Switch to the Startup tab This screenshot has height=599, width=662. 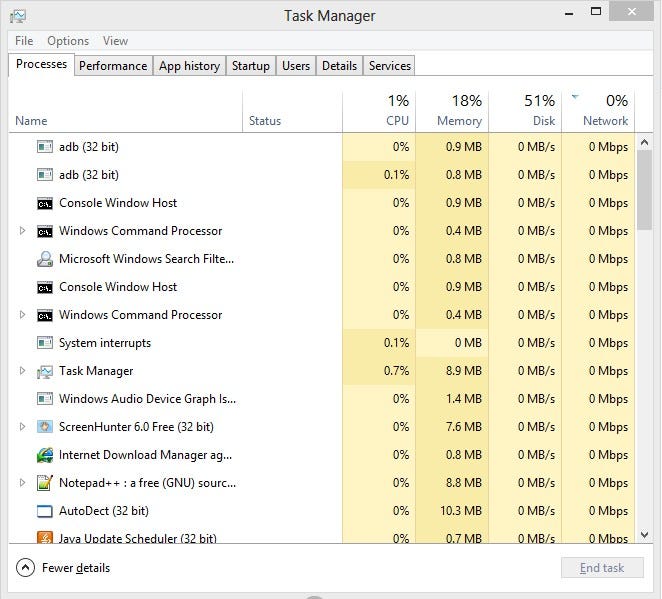coord(251,66)
